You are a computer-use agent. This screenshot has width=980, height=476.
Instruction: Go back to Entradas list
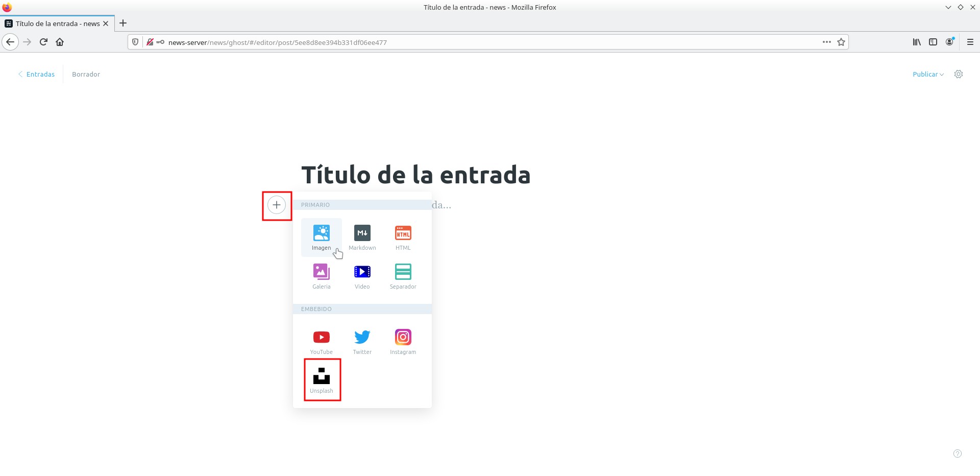coord(37,75)
